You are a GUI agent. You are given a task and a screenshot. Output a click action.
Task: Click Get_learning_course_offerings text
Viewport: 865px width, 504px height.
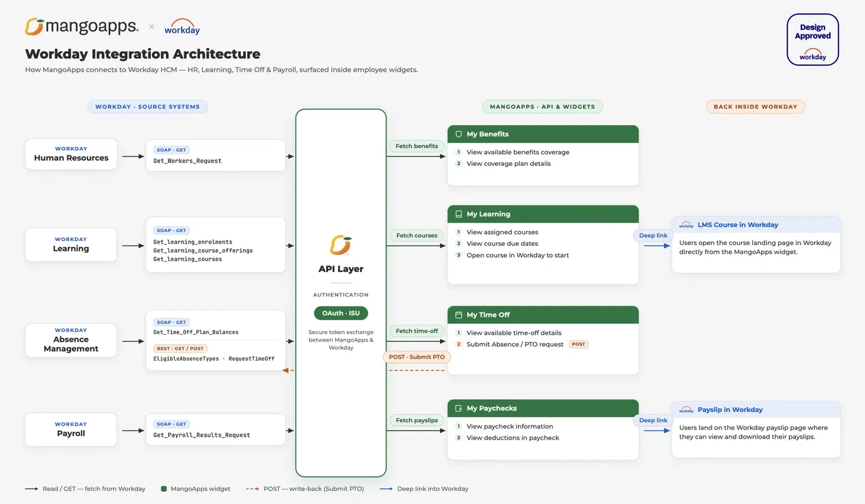click(x=203, y=251)
